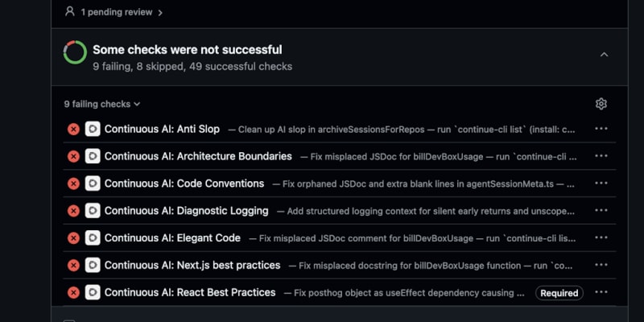The width and height of the screenshot is (644, 322).
Task: Click the person icon beside pending review
Action: 70,12
